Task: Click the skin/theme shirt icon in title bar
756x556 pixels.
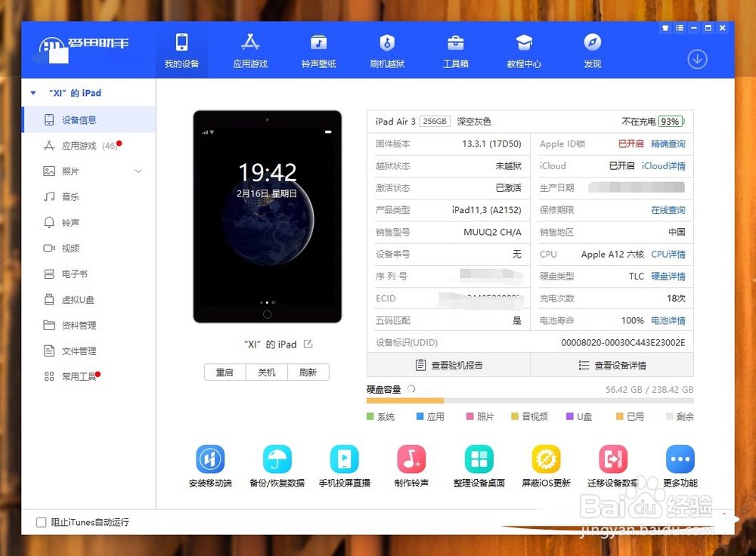Action: coord(665,28)
